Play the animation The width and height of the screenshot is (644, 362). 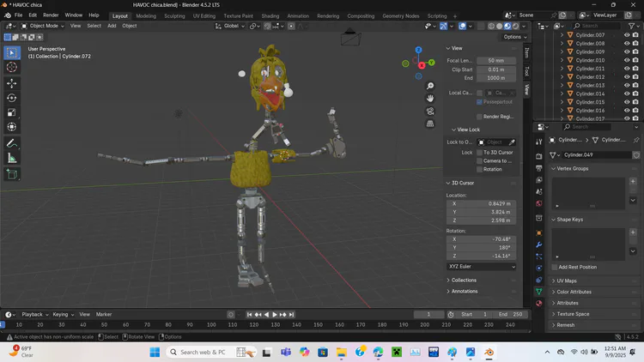point(275,315)
